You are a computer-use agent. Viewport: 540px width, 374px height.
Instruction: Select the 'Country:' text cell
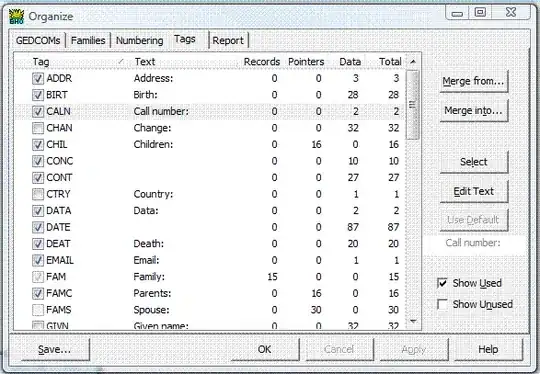[x=153, y=194]
